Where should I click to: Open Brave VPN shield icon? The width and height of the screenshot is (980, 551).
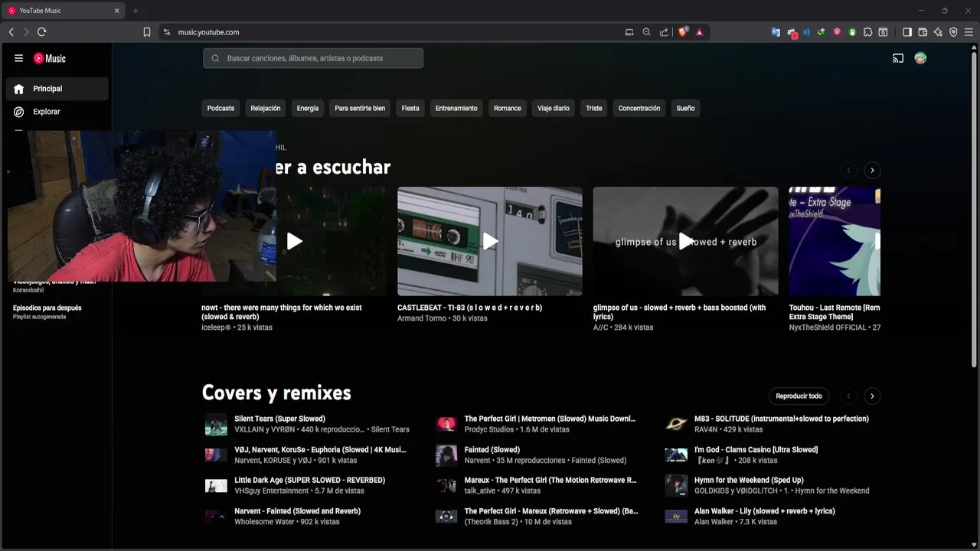(953, 32)
